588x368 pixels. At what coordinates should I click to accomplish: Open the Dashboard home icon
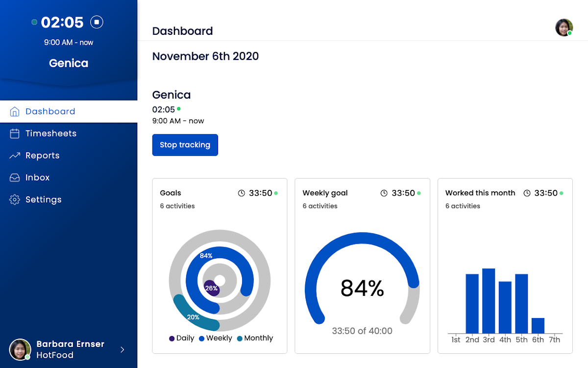(x=15, y=111)
